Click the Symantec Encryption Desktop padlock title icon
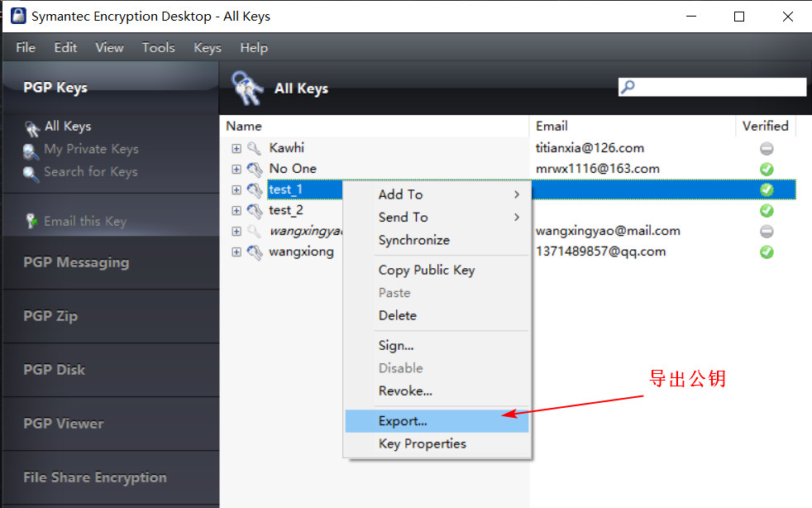 (18, 16)
